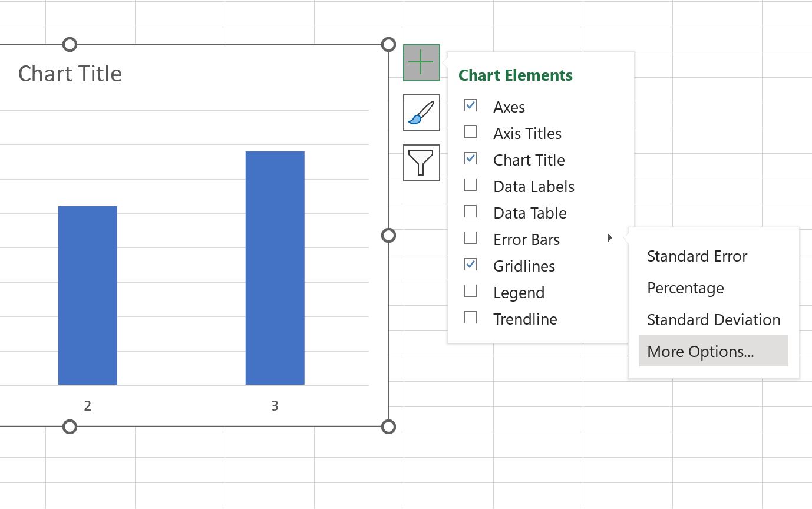Open More Options for error bars
The height and width of the screenshot is (509, 812).
[714, 351]
